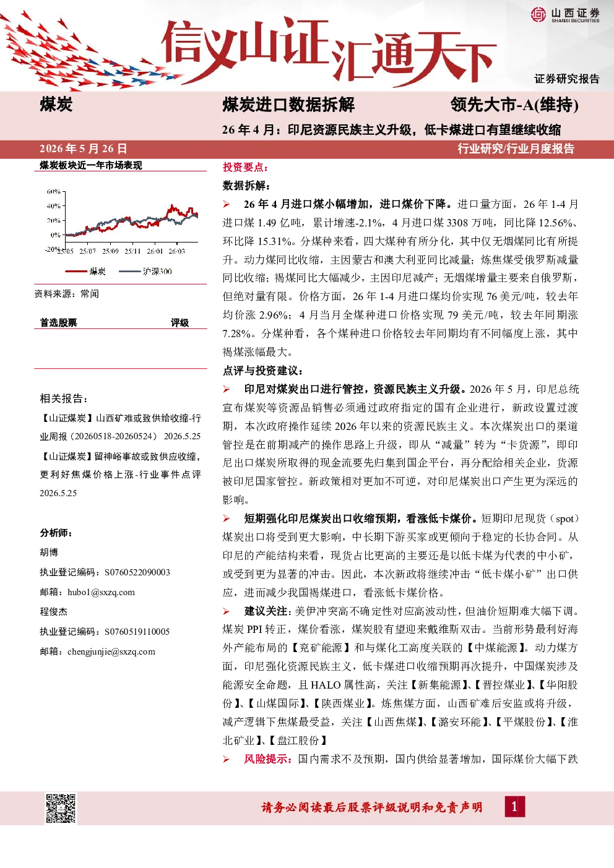Click email chengjunjie@sxzq.com
Screen dimensions: 614x868
[x=111, y=651]
